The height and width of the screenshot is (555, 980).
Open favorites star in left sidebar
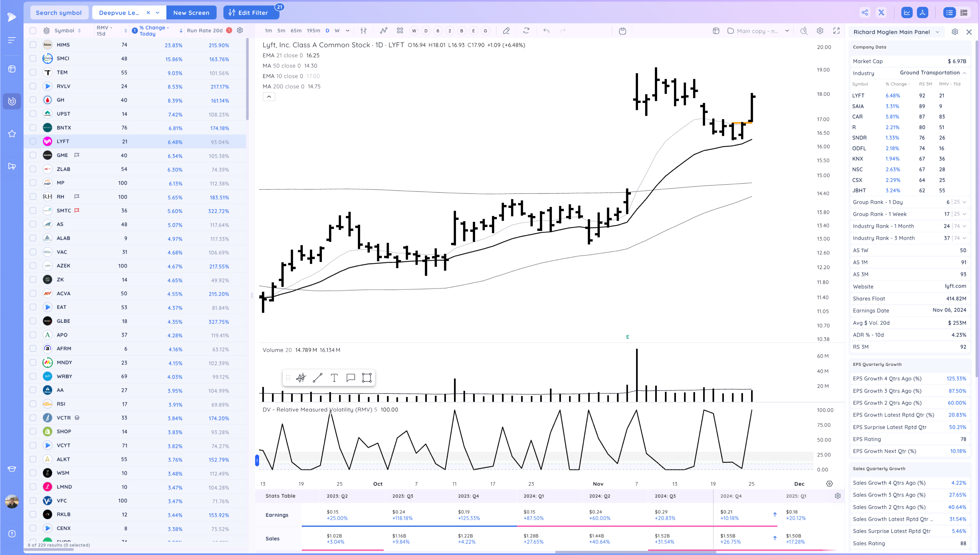pos(12,133)
